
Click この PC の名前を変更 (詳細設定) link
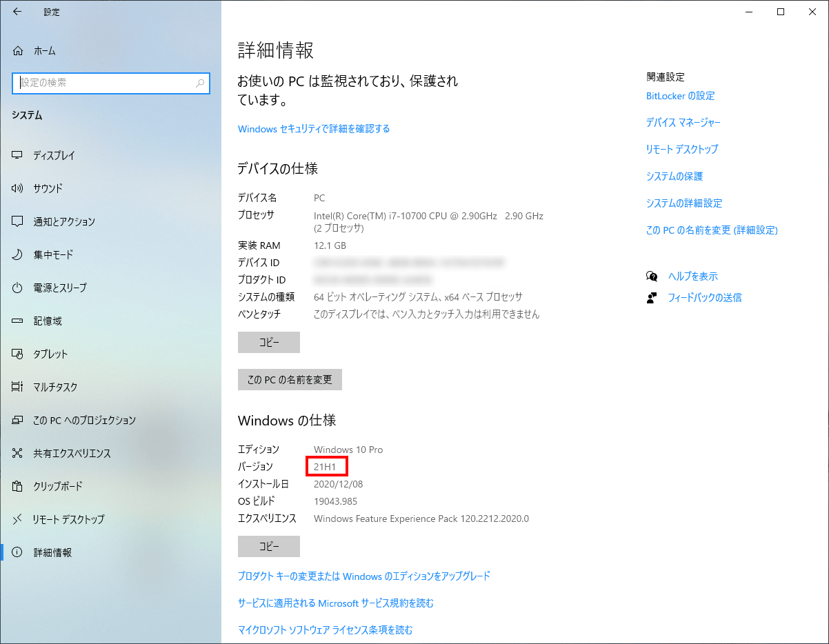point(712,230)
